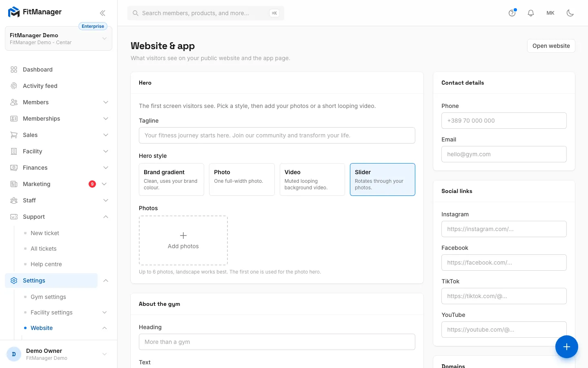Select the Photo hero style

point(242,180)
